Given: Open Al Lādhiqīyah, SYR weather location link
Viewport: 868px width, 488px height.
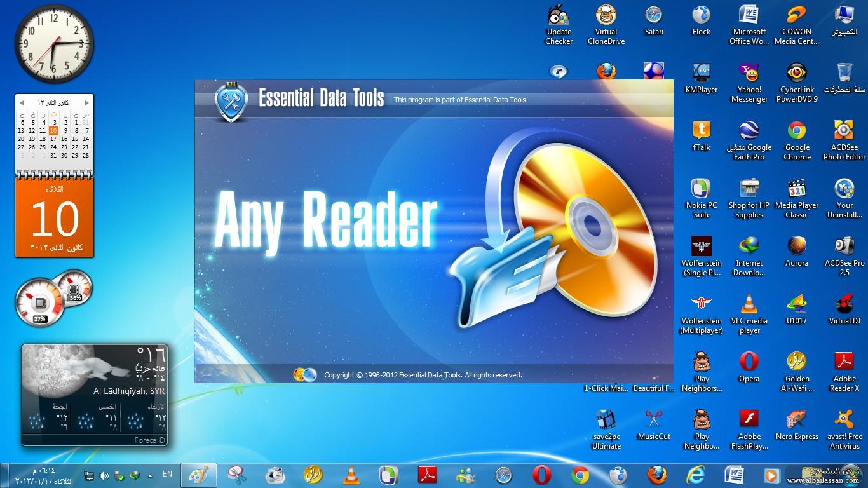Looking at the screenshot, I should click(129, 391).
